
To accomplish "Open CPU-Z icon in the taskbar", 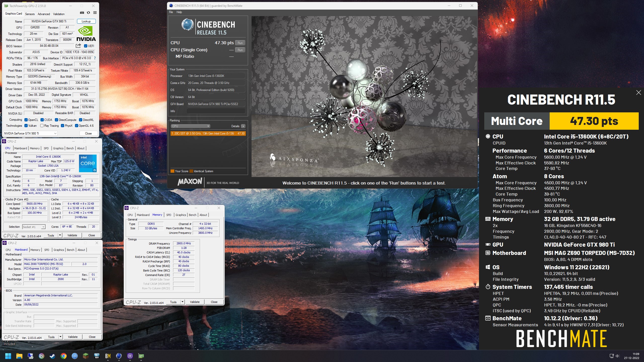I will coord(130,356).
